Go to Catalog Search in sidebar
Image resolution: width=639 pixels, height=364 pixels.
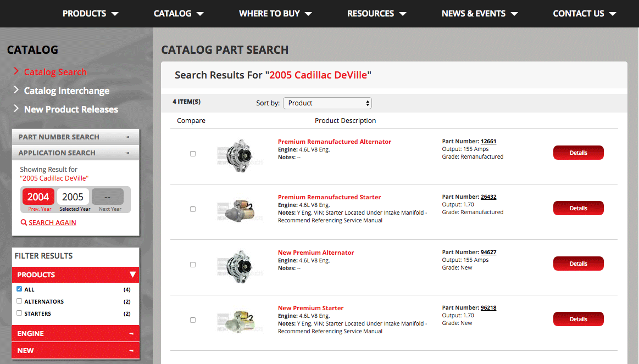55,72
